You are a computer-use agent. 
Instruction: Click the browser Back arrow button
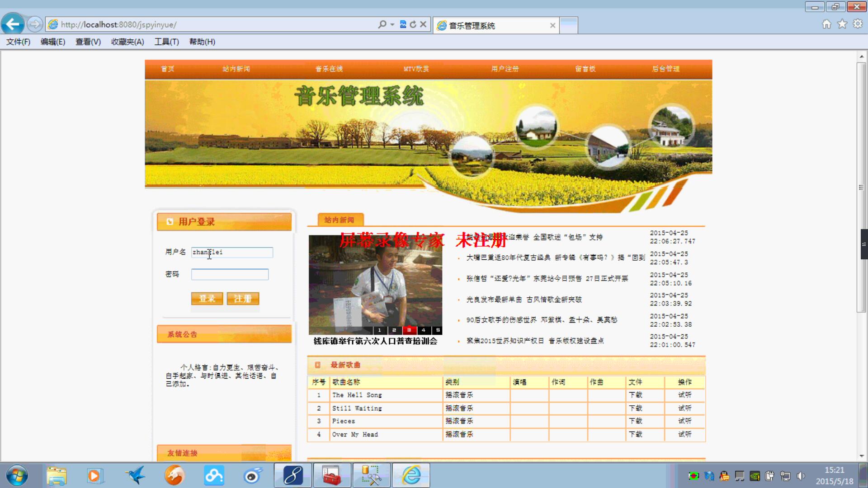pyautogui.click(x=13, y=24)
